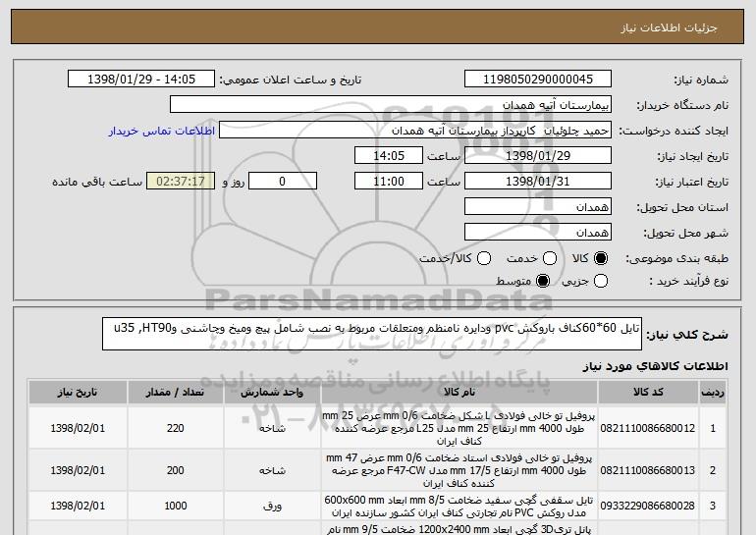Screen dimensions: 756x535
Task: Select the خدمت radio button
Action: pos(550,258)
